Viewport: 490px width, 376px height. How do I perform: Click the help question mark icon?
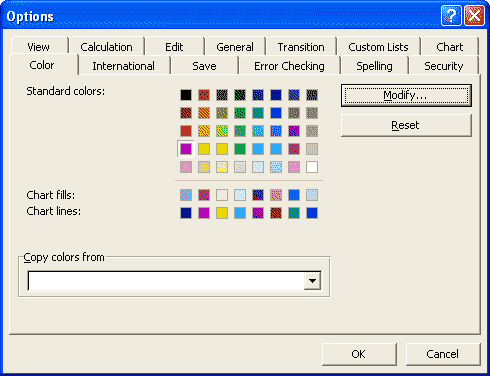pos(451,16)
